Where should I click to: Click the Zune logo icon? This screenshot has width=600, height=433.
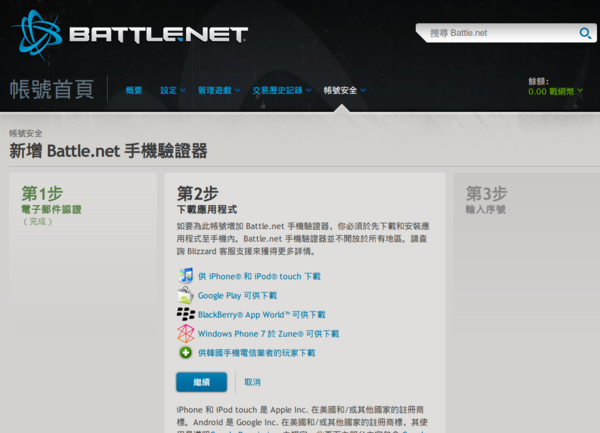pos(186,333)
